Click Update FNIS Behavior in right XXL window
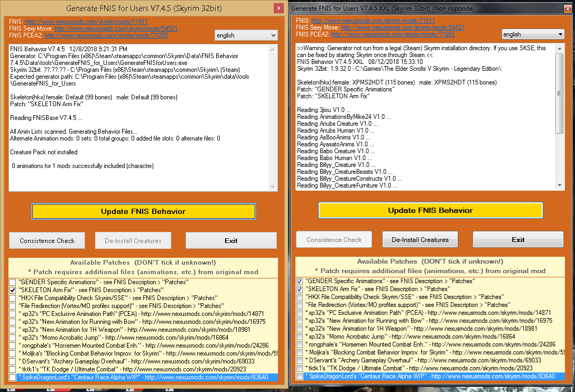 (431, 210)
